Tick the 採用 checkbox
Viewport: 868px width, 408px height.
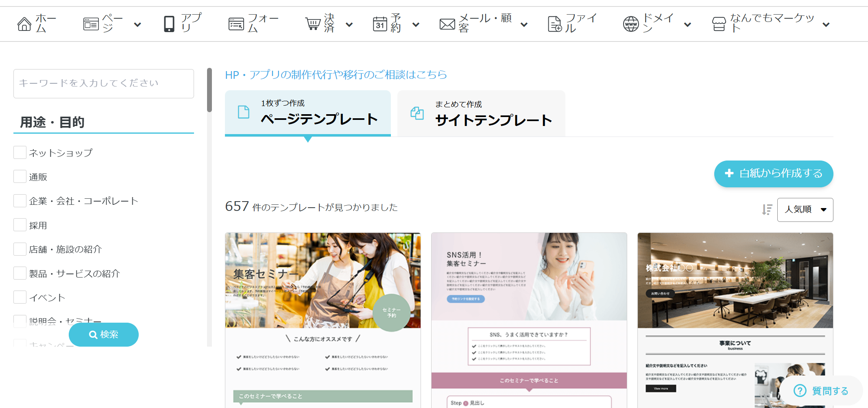pyautogui.click(x=20, y=225)
